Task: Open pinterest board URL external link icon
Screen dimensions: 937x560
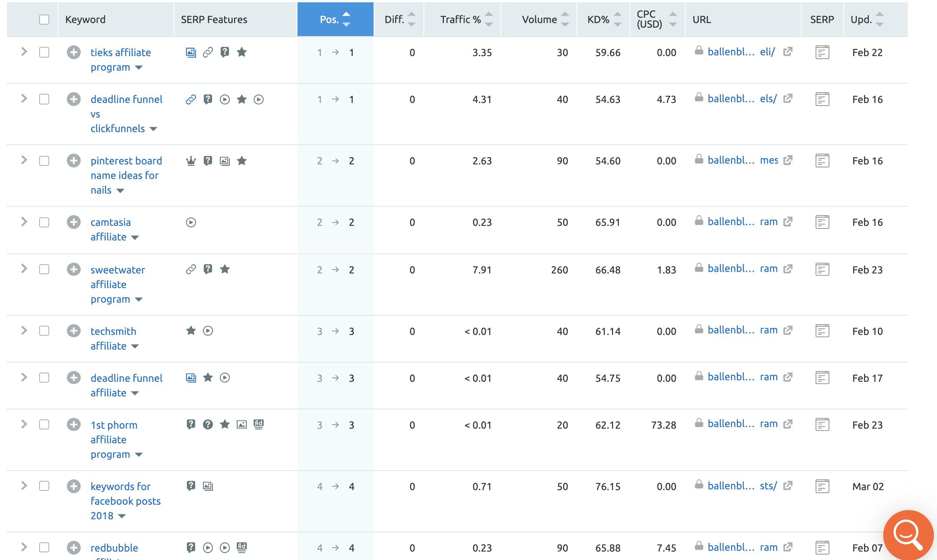Action: 788,160
